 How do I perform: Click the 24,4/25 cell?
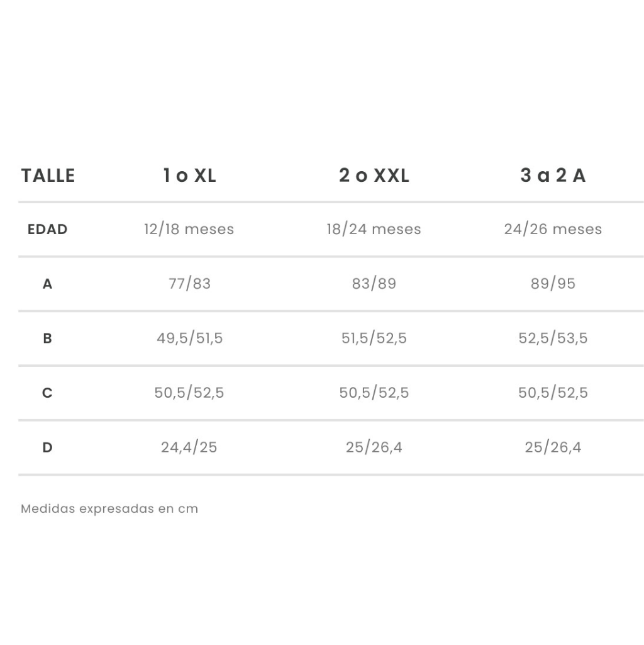189,447
